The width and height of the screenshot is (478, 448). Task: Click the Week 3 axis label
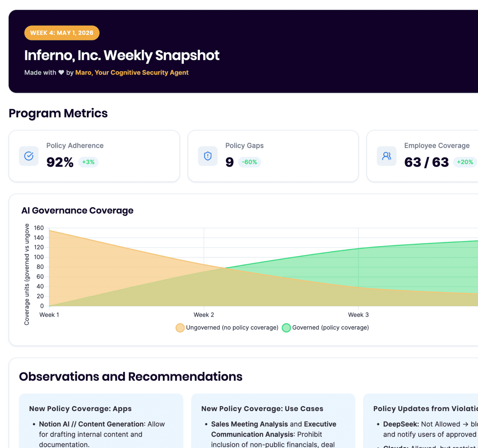358,315
